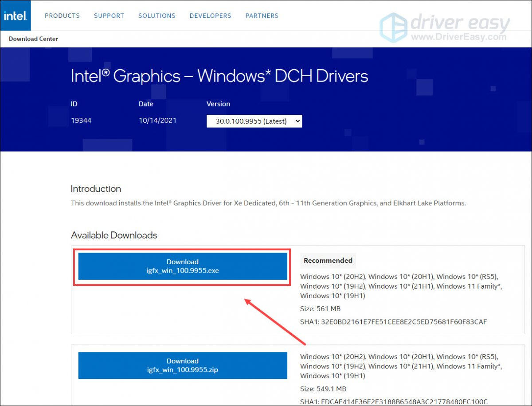Click the Introduction section heading

point(96,188)
